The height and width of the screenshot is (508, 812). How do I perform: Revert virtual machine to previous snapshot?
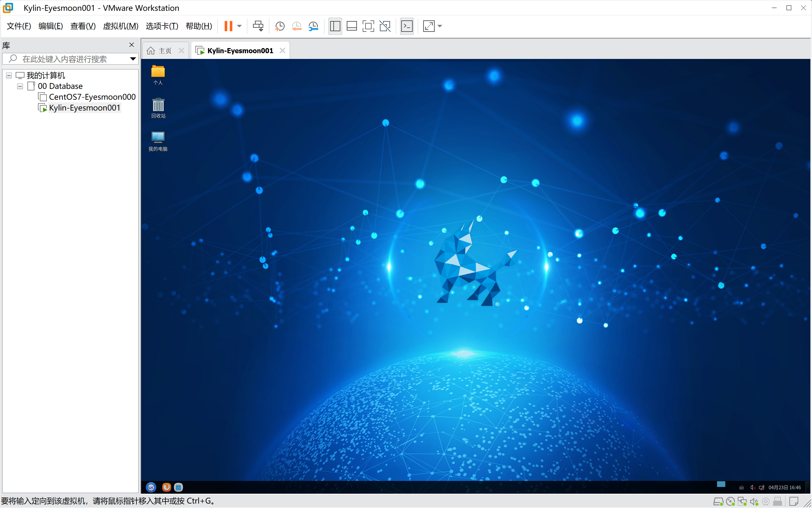pos(296,26)
